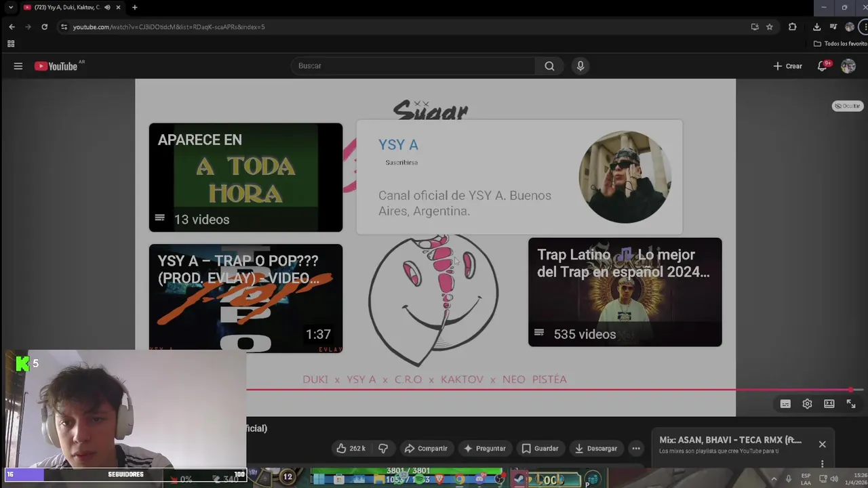Image resolution: width=868 pixels, height=488 pixels.
Task: Open media controls icon in browser toolbar
Action: click(833, 26)
